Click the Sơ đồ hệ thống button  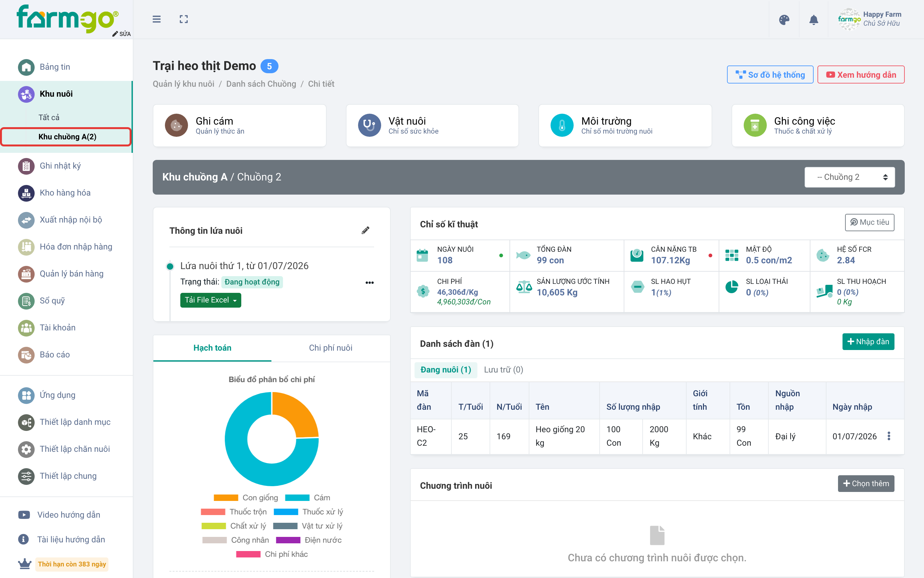click(770, 74)
